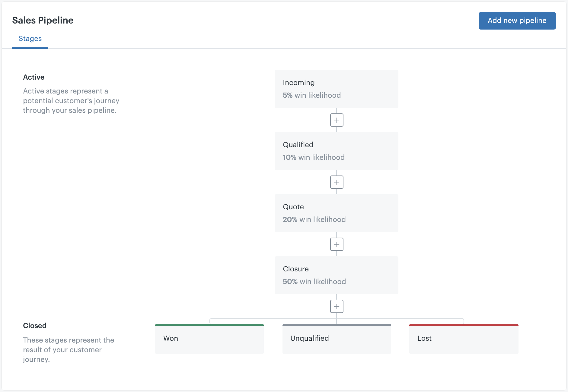Click the closed stages description paragraph
The image size is (568, 392).
pos(69,350)
